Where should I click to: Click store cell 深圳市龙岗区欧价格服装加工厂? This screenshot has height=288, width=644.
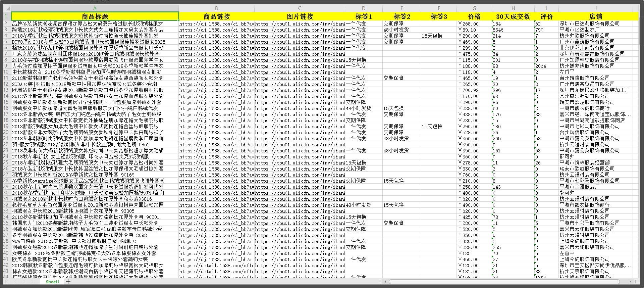596,90
